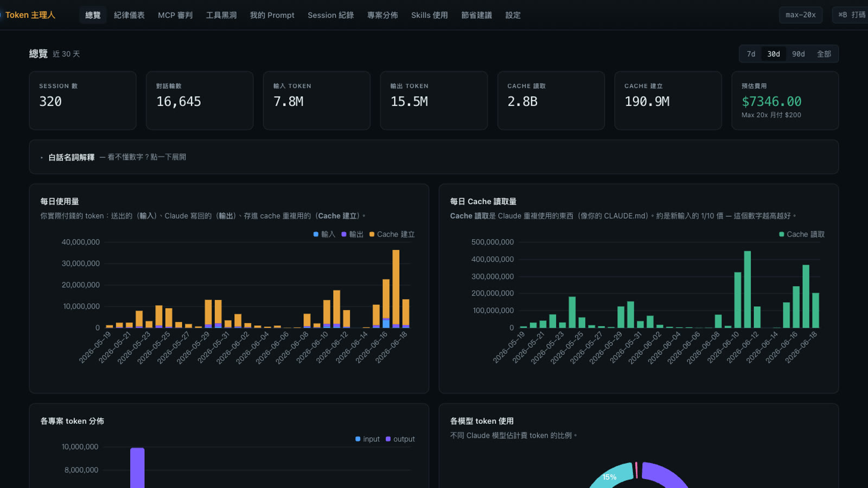The width and height of the screenshot is (868, 488).
Task: Click the Token 主理人 logo link
Action: pos(30,15)
